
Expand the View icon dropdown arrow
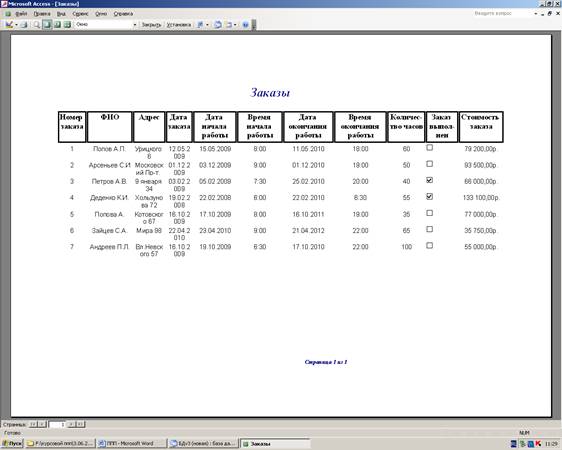click(x=16, y=25)
